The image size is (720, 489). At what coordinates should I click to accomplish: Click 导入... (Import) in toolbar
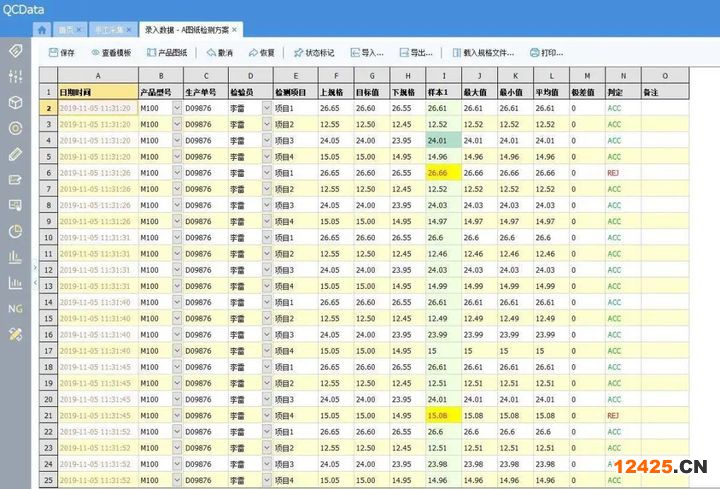pyautogui.click(x=367, y=53)
